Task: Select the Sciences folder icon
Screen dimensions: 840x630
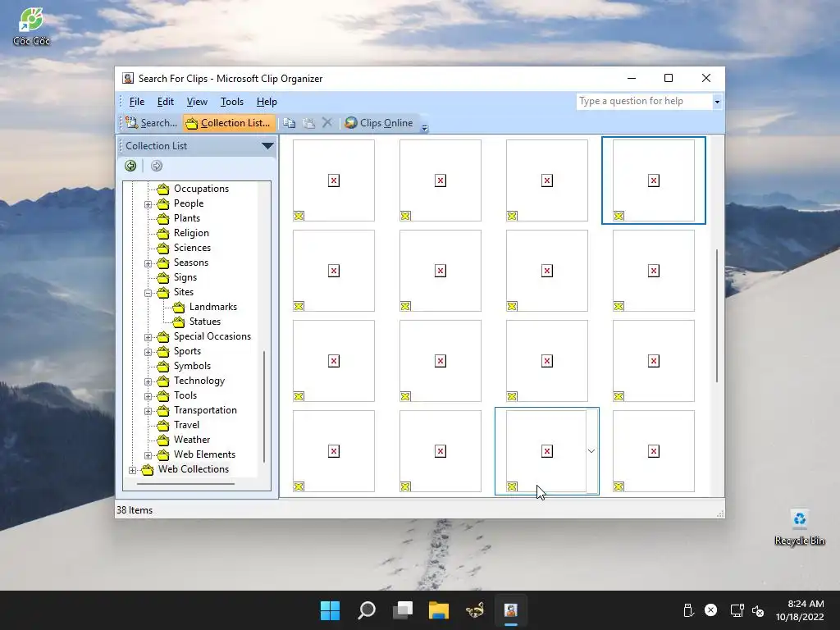Action: click(163, 248)
